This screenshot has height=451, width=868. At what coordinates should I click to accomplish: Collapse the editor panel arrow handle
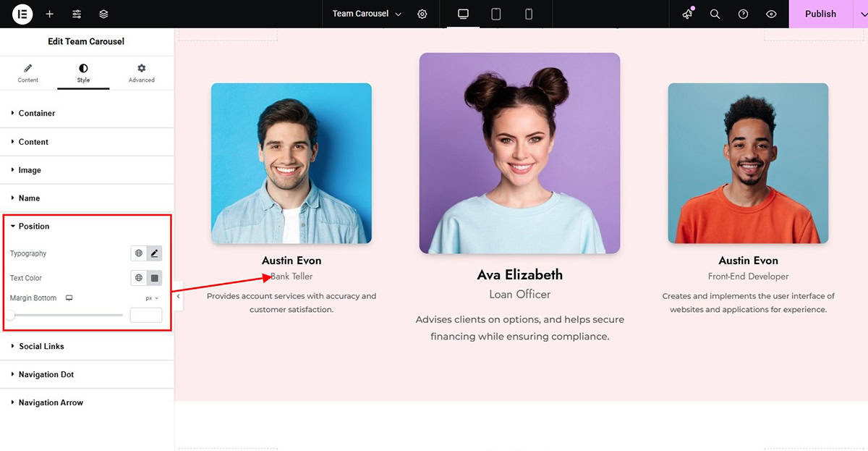178,296
